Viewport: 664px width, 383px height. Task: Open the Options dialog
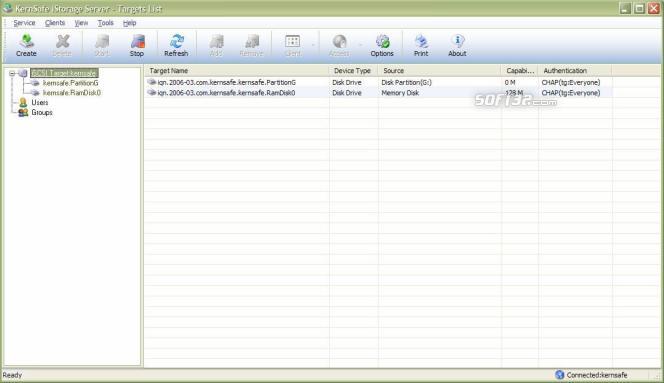click(382, 45)
